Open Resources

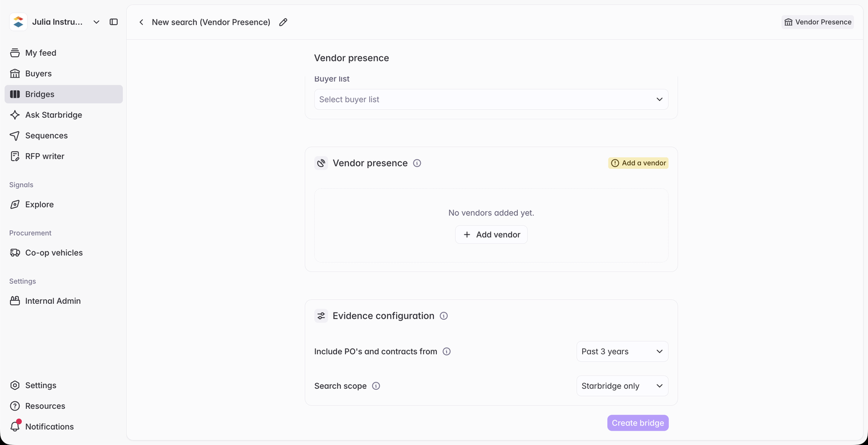pyautogui.click(x=64, y=406)
